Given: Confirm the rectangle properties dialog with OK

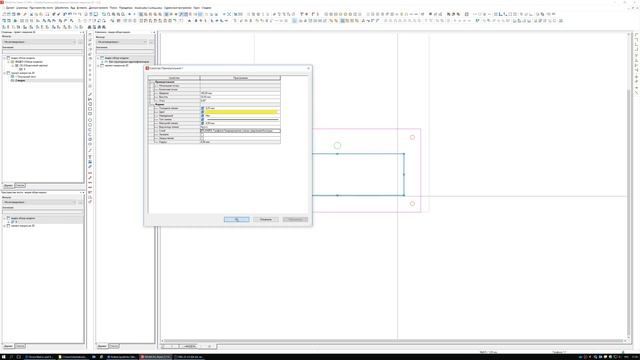Looking at the screenshot, I should pos(236,220).
